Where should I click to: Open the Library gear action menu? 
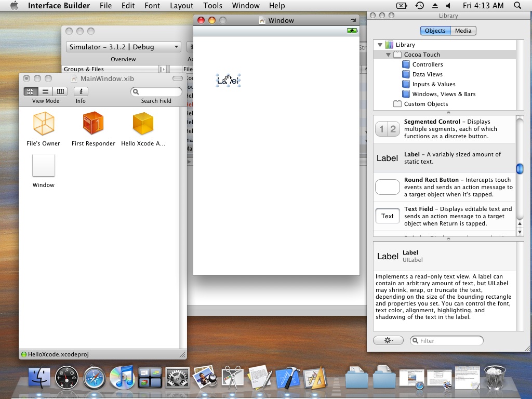click(389, 340)
